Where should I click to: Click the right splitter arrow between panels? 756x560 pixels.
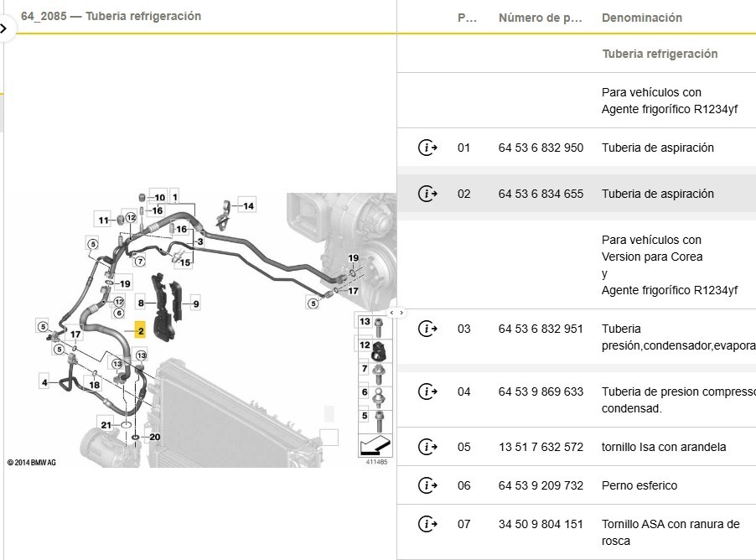[x=401, y=313]
